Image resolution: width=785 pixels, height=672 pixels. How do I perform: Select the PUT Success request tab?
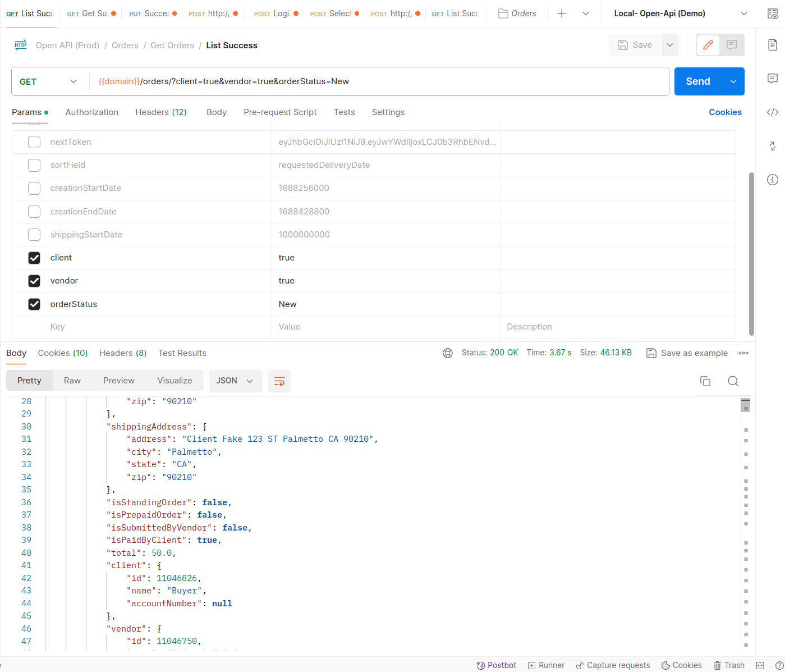click(x=153, y=13)
